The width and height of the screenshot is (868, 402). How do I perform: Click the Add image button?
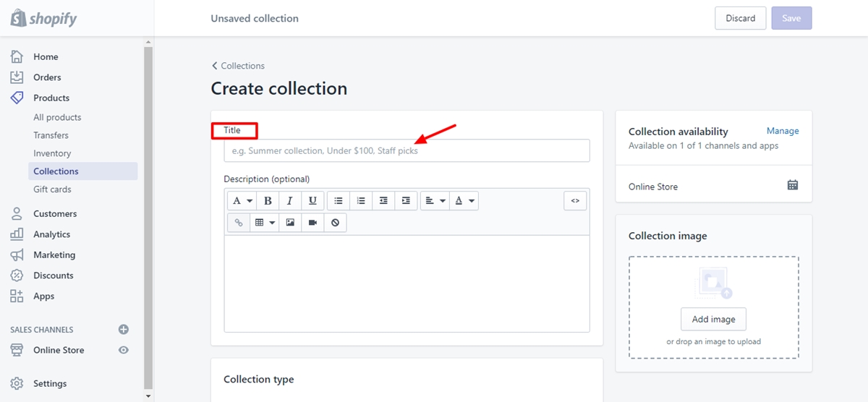(713, 319)
